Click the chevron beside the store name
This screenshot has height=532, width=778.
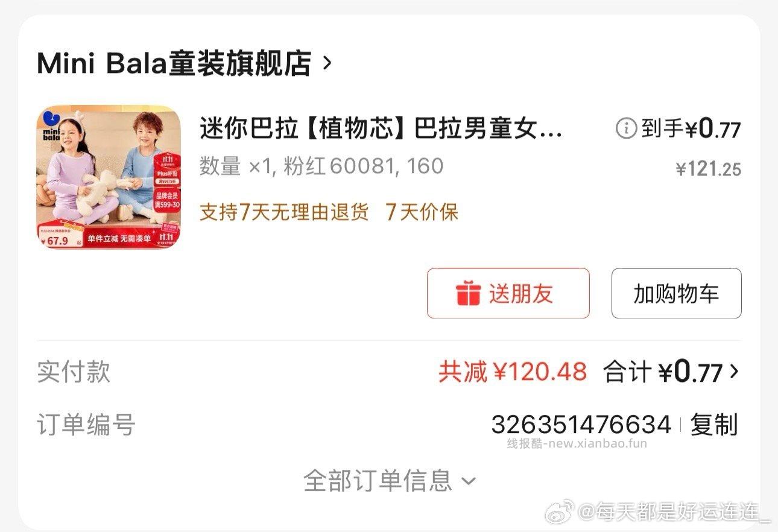tap(327, 63)
